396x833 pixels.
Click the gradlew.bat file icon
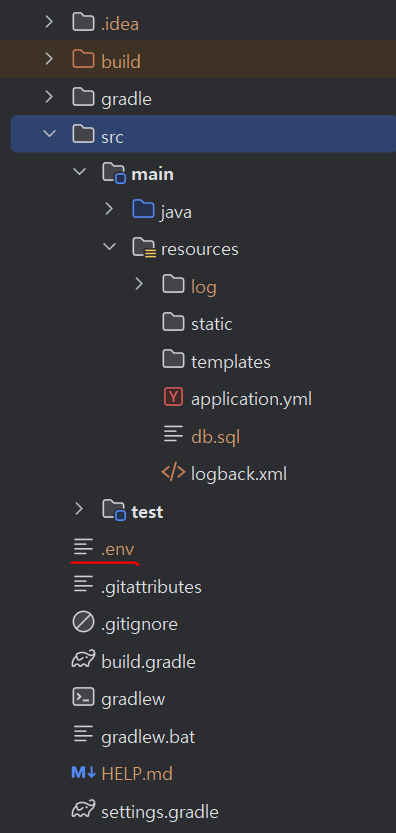[x=83, y=735]
